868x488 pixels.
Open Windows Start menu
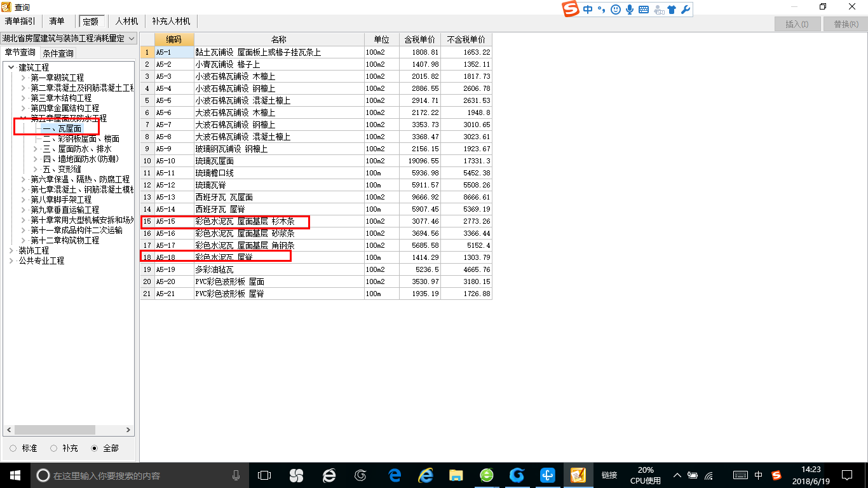point(15,475)
